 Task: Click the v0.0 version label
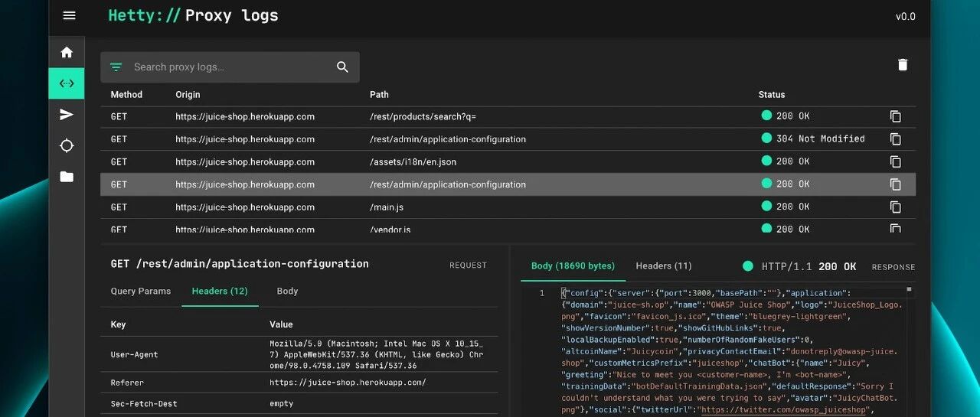click(905, 16)
